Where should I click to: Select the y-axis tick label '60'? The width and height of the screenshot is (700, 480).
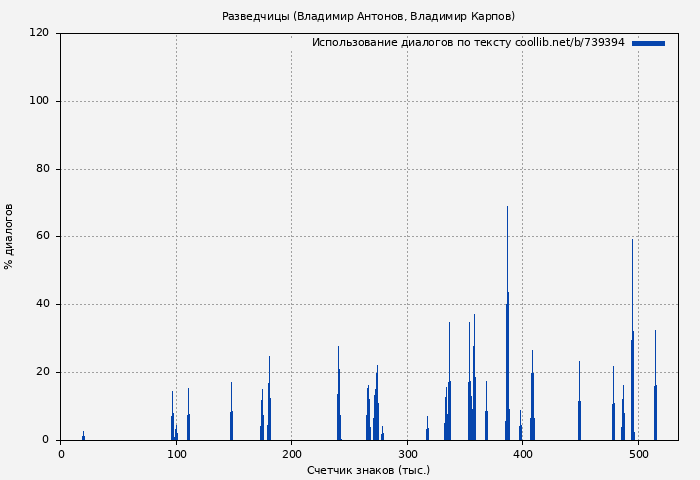point(43,237)
